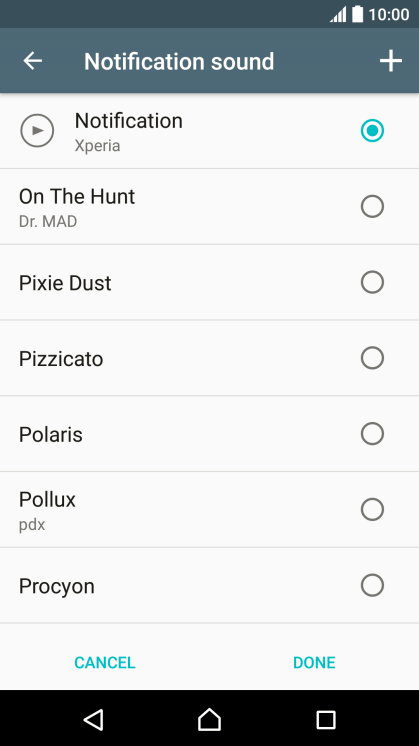Image resolution: width=419 pixels, height=746 pixels.
Task: Tap the Pollux pdx list entry
Action: 209,510
